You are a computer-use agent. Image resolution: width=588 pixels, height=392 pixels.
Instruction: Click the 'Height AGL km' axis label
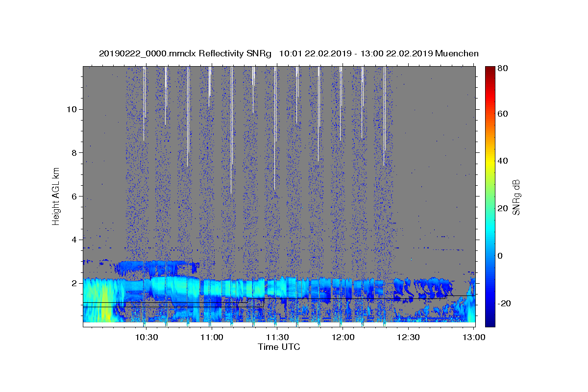[56, 196]
